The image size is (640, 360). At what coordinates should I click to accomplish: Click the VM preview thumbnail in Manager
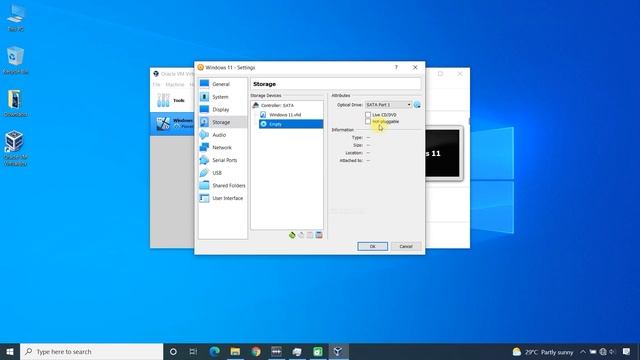tap(443, 153)
